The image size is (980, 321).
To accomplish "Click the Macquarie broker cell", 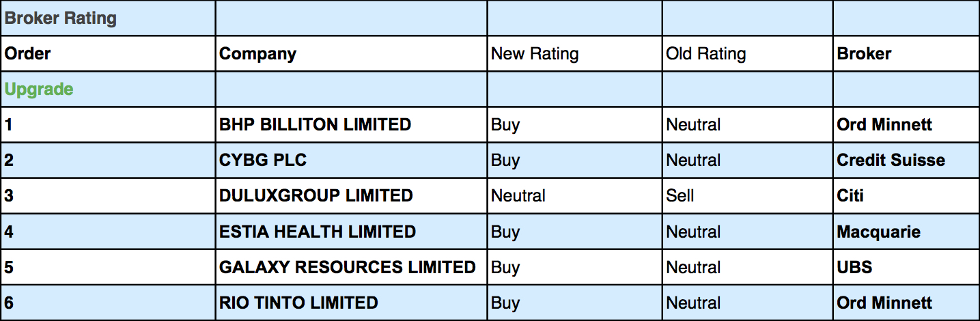I will pos(878,232).
